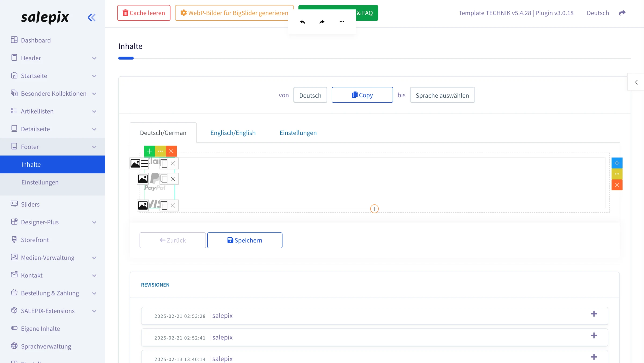This screenshot has height=363, width=644.
Task: Duplicate the PayPal image element
Action: (164, 179)
